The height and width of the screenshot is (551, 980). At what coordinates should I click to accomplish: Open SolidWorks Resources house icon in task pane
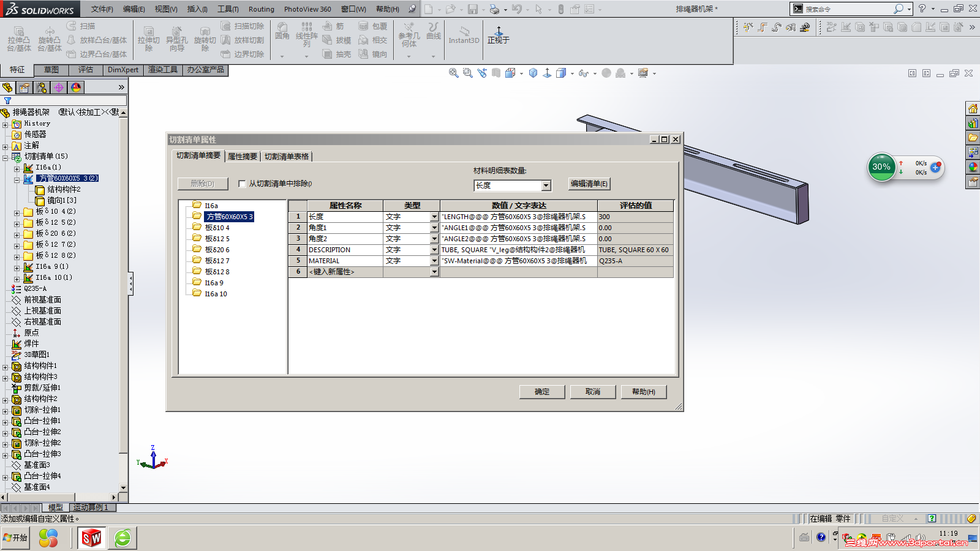(x=973, y=109)
